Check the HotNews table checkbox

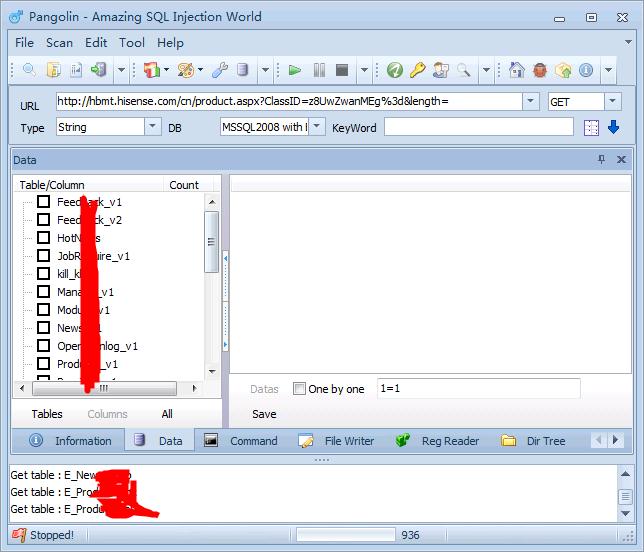coord(44,237)
